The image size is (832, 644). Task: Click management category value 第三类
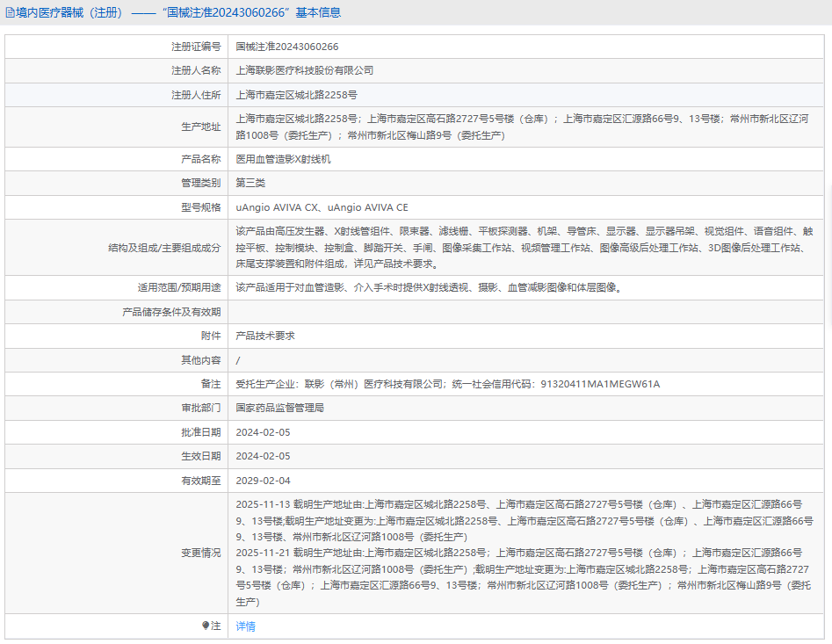point(250,183)
